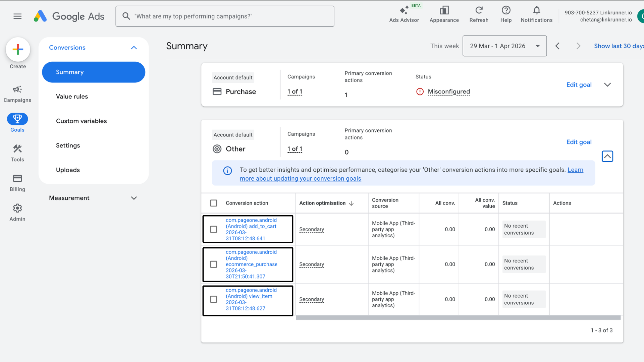Open Value rules page
Screen dimensions: 644x362
(x=72, y=97)
